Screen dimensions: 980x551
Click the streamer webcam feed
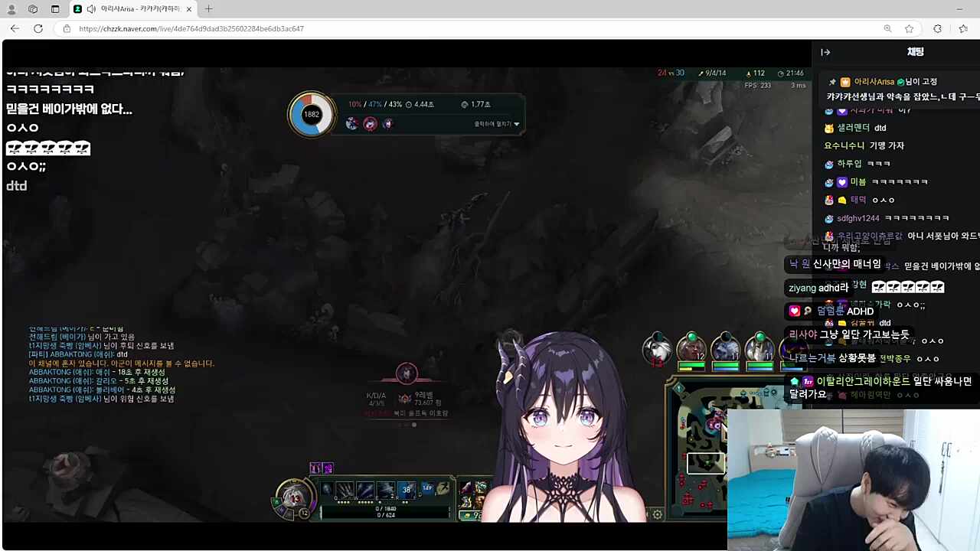pyautogui.click(x=854, y=480)
